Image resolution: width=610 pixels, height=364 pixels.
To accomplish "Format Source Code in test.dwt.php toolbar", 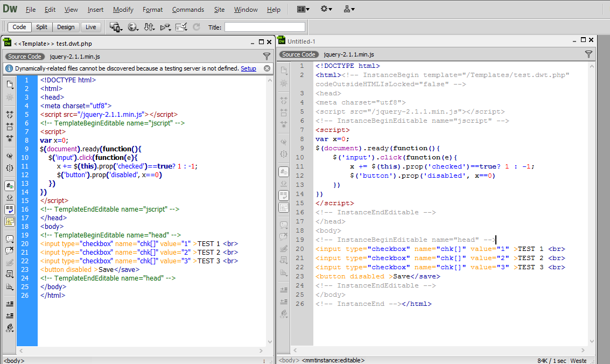I will (10, 328).
